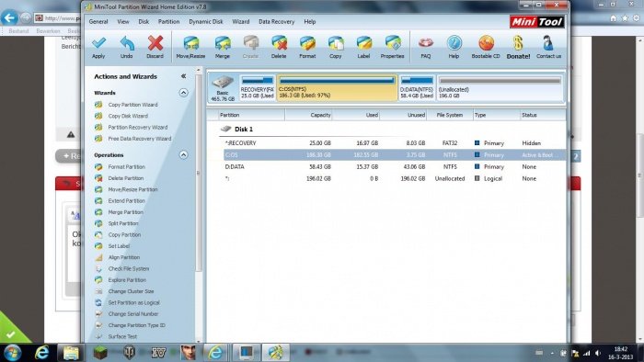Click the Apply checkmark icon
644x362 pixels.
point(98,43)
